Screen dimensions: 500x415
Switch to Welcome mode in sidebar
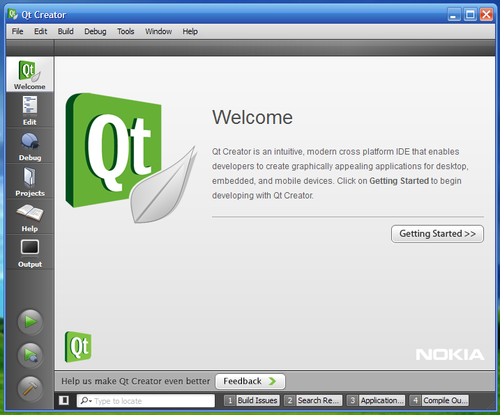30,74
